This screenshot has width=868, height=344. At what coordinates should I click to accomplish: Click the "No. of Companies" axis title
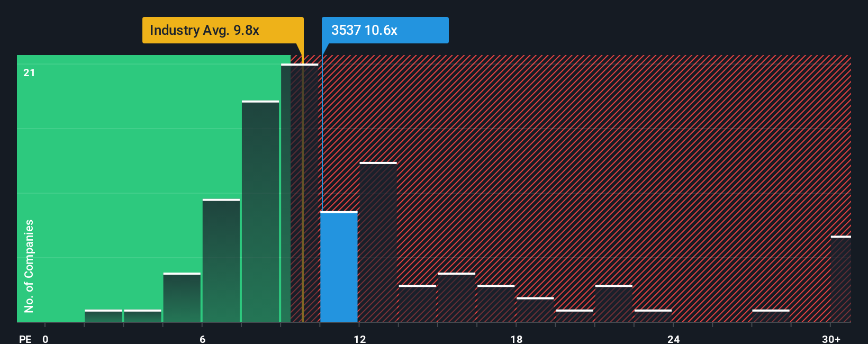pyautogui.click(x=29, y=266)
